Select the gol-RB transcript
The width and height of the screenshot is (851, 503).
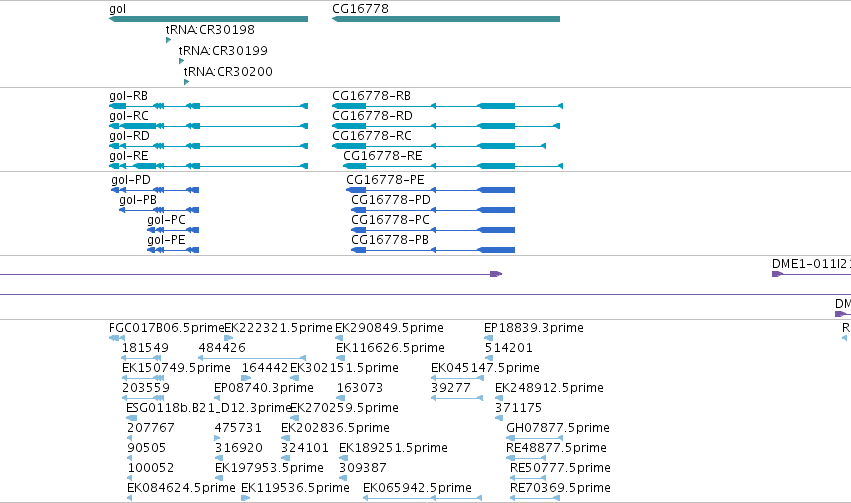point(208,106)
